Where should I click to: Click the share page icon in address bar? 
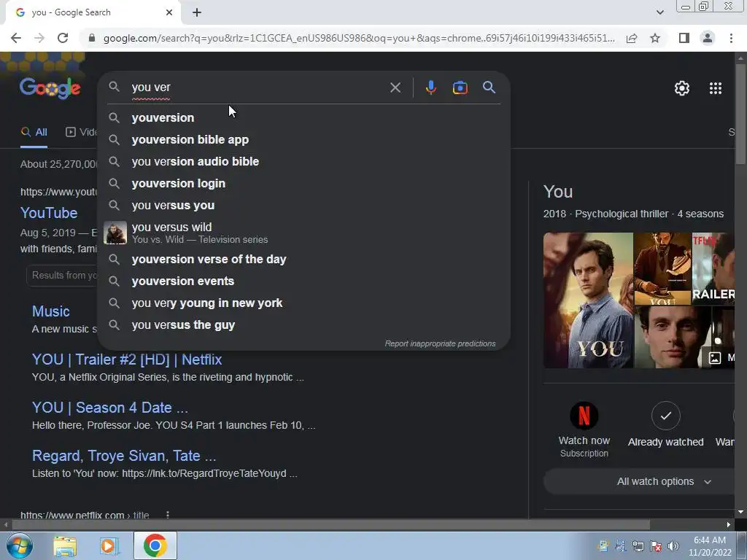pos(632,38)
